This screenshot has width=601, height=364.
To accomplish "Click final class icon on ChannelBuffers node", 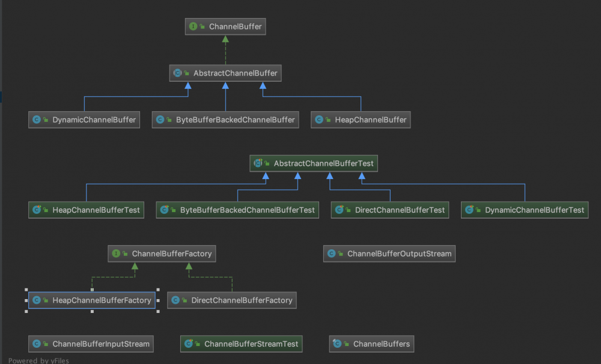I will (337, 344).
